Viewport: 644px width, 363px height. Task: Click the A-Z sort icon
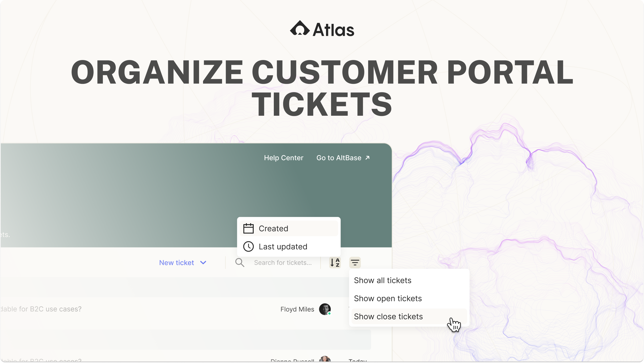(x=335, y=263)
